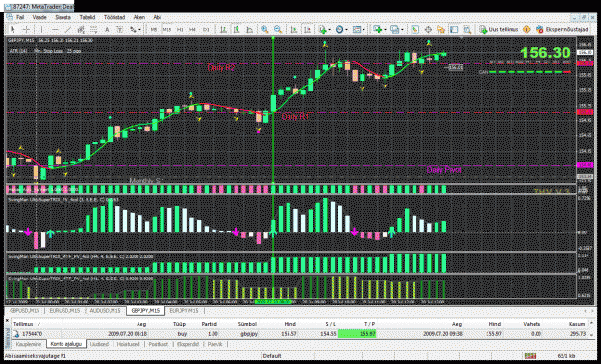The image size is (601, 364).
Task: Switch to EURJPY,M15 chart tab
Action: click(184, 311)
